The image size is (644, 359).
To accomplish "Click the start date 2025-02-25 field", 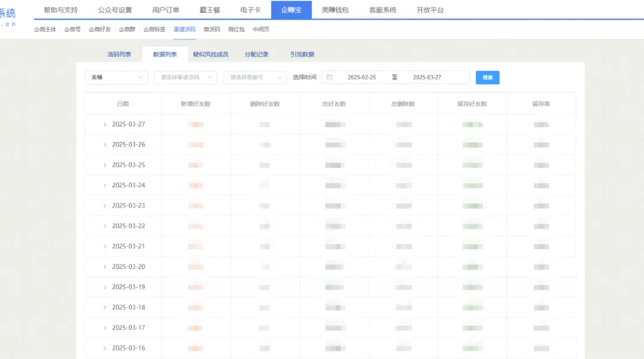I will [361, 77].
